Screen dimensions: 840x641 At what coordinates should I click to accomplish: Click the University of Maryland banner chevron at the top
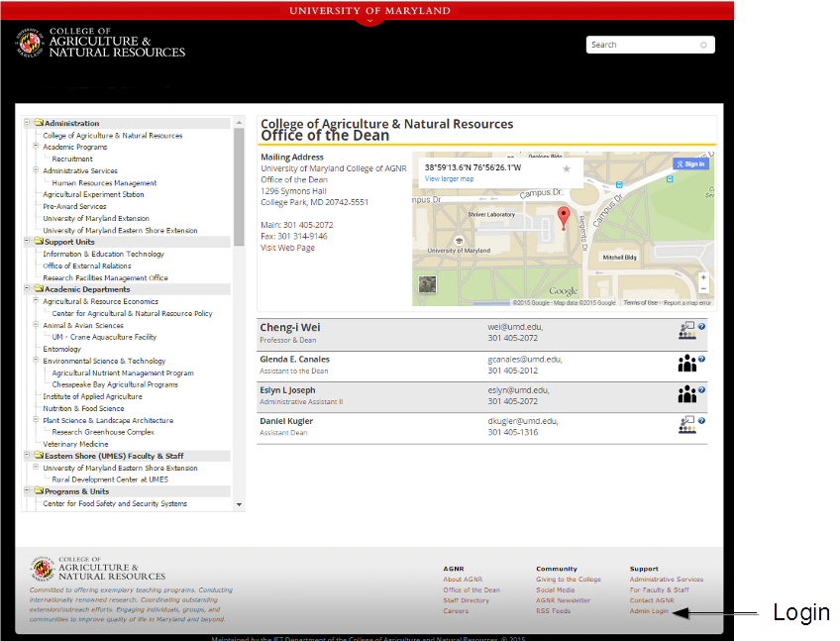[369, 22]
